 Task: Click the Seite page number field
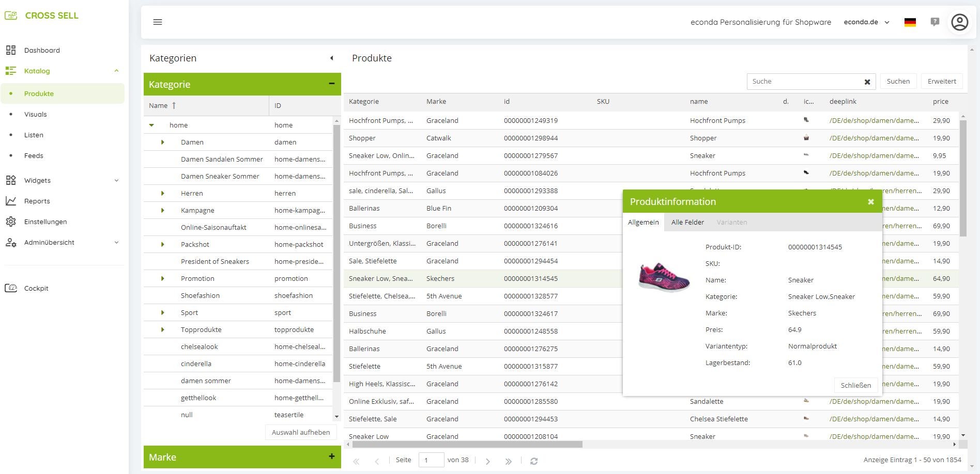point(431,460)
